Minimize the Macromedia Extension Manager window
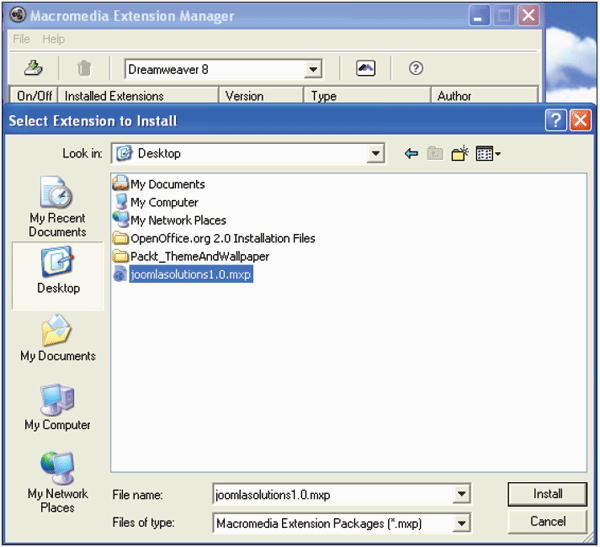This screenshot has width=600, height=547. (x=479, y=16)
